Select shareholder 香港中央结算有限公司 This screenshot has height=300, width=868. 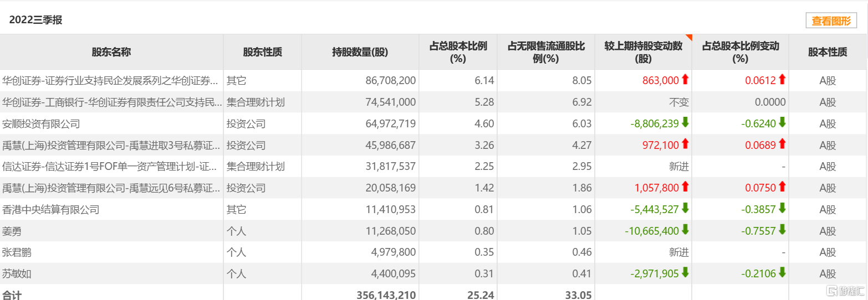[x=51, y=210]
